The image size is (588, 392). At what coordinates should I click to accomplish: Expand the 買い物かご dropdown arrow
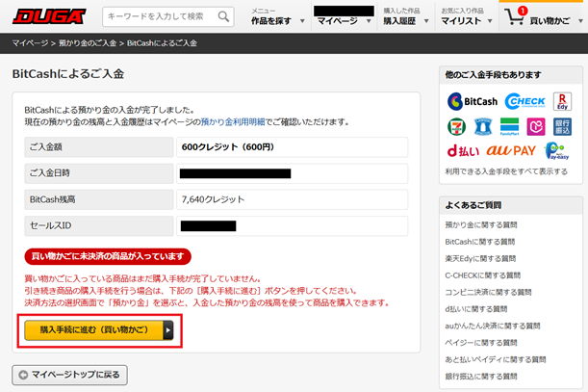click(580, 21)
